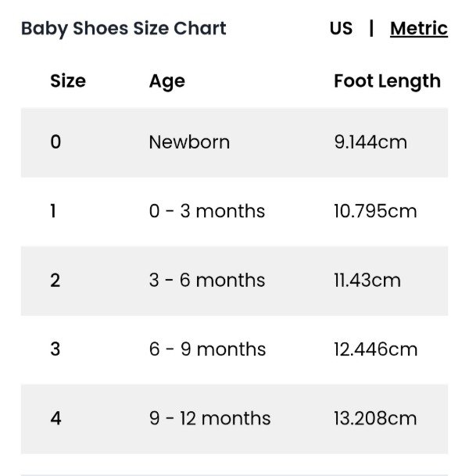This screenshot has height=476, width=469.
Task: Select the size 3 row
Action: [x=55, y=349]
